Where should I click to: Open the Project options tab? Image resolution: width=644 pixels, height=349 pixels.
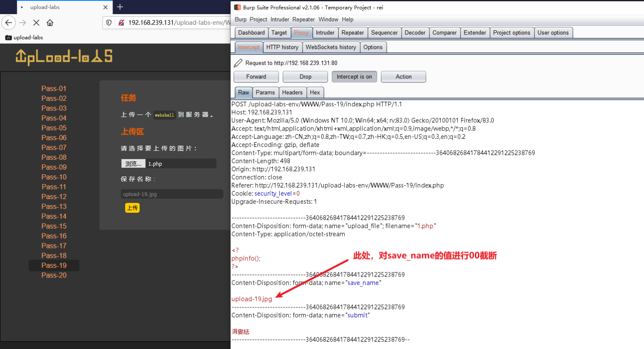click(512, 33)
